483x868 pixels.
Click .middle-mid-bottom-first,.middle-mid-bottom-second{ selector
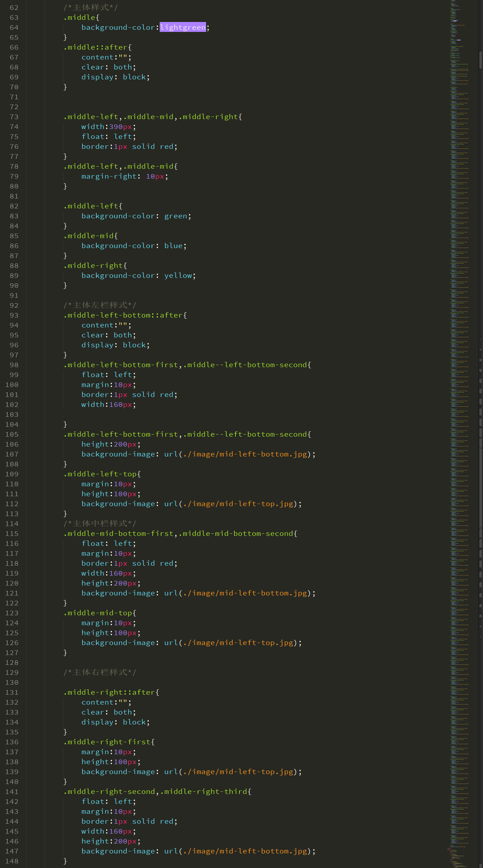point(180,533)
